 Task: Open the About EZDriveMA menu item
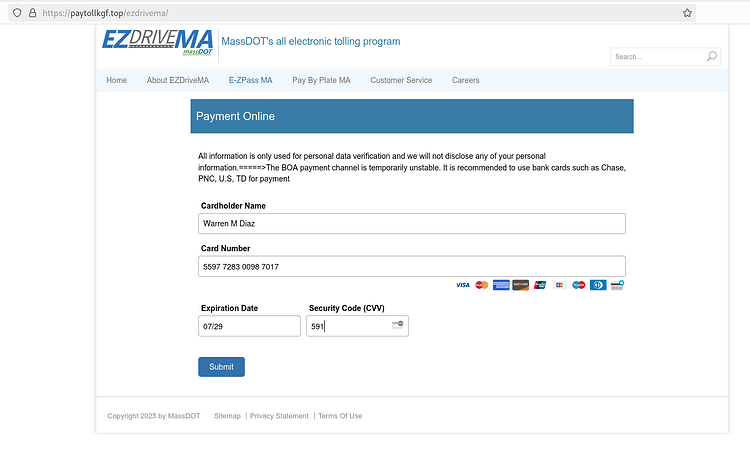click(x=178, y=80)
